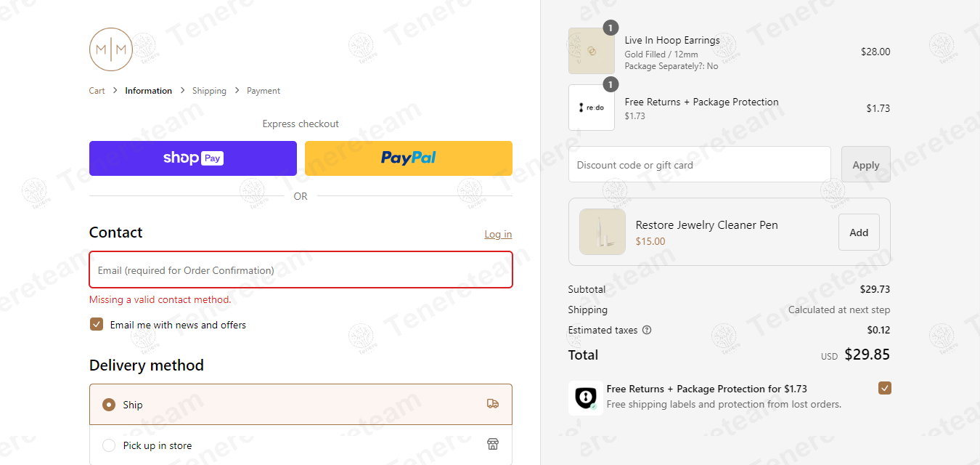Open the Shipping breadcrumb step
This screenshot has height=465, width=980.
click(x=209, y=91)
